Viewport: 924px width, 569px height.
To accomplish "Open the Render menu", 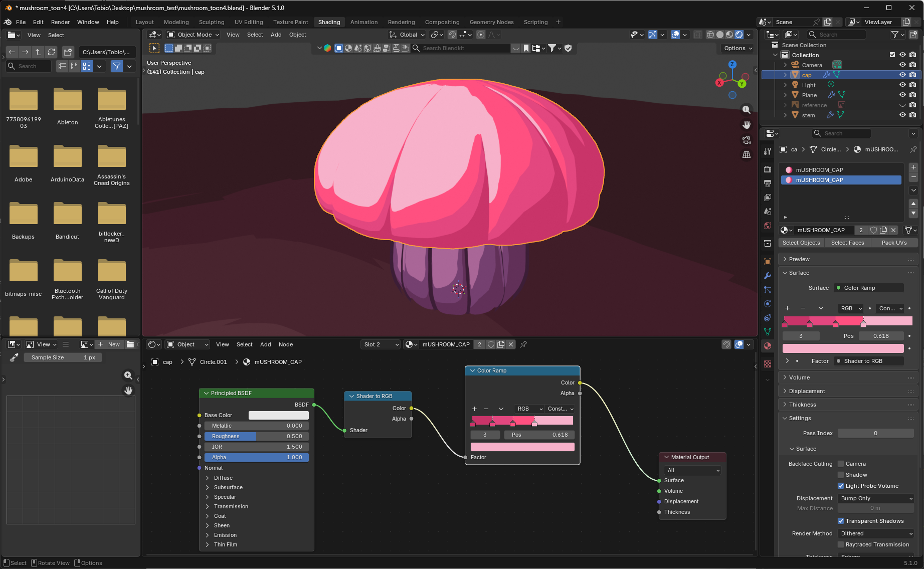I will (60, 22).
